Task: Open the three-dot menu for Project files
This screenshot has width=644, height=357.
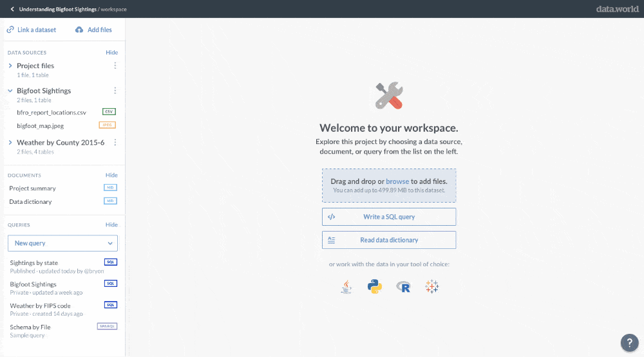Action: (x=115, y=66)
